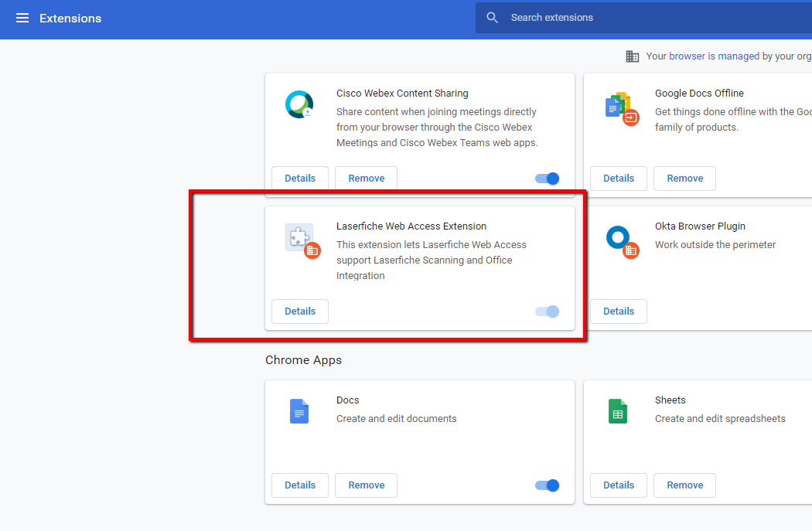Open Details for Okta Browser Plugin
Viewport: 812px width, 531px height.
[619, 311]
